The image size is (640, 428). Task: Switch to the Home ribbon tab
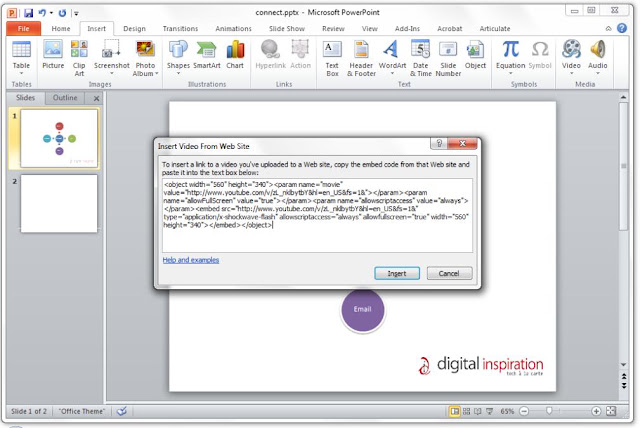(x=61, y=29)
